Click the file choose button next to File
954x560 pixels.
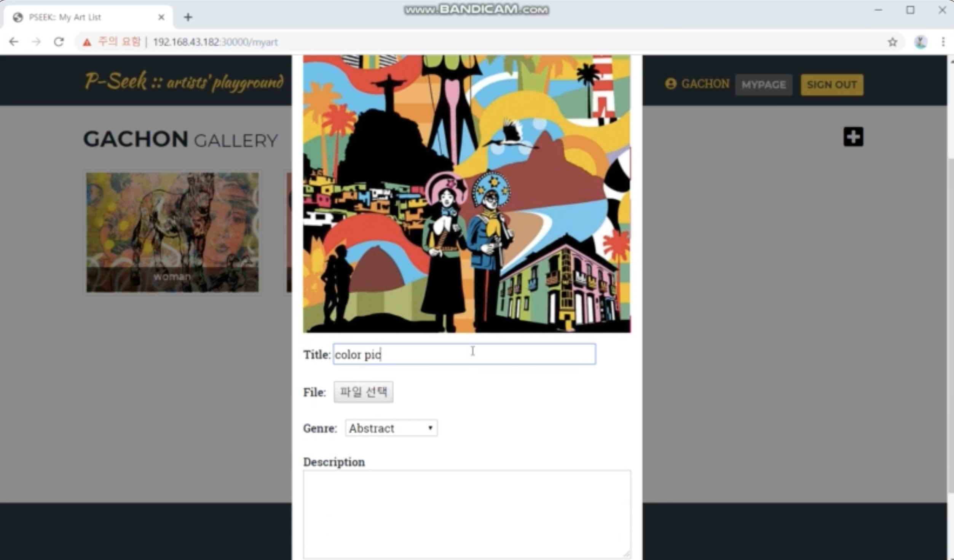tap(364, 392)
